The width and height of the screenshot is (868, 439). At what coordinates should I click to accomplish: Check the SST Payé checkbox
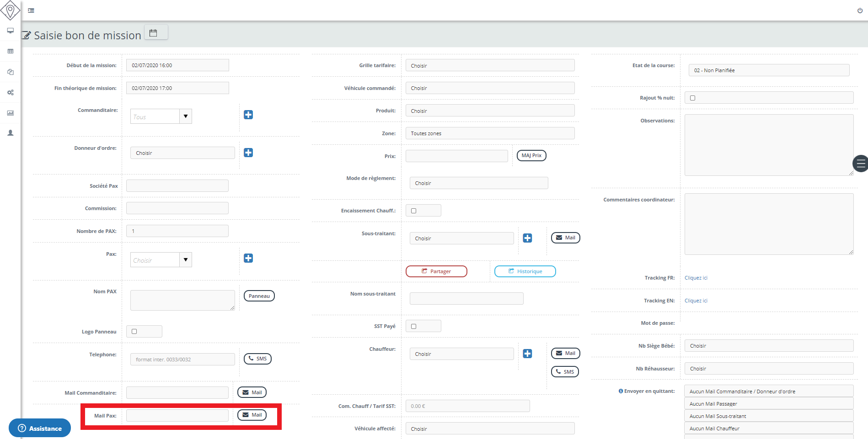point(414,326)
